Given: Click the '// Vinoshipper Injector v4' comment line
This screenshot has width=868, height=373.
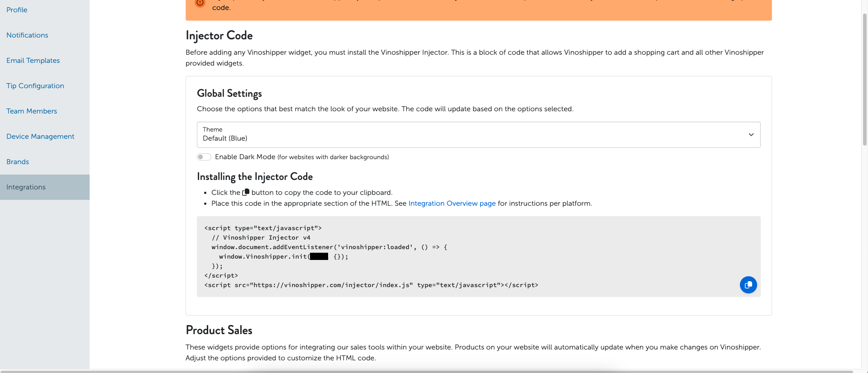Looking at the screenshot, I should pos(261,238).
